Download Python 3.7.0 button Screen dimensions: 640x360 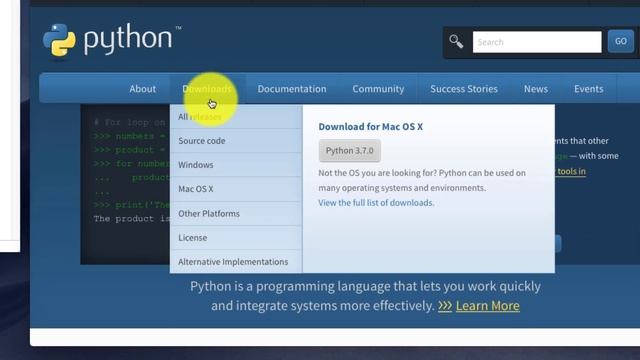(x=349, y=151)
